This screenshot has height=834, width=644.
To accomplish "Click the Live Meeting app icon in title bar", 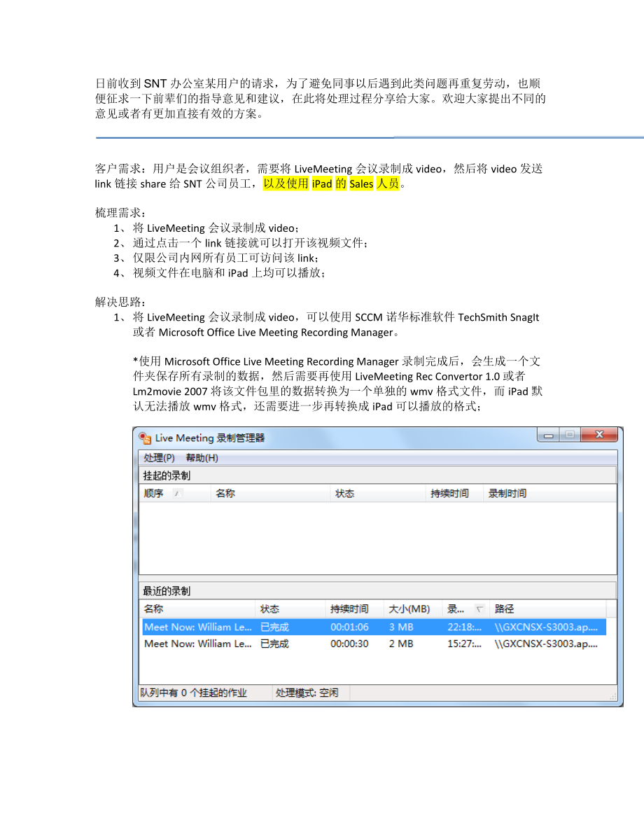I will (145, 438).
